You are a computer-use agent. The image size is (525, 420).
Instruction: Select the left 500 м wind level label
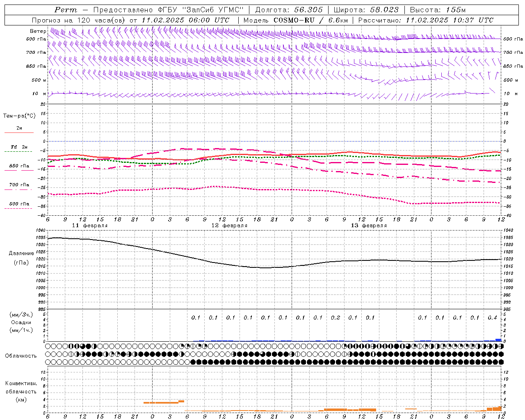(x=39, y=80)
